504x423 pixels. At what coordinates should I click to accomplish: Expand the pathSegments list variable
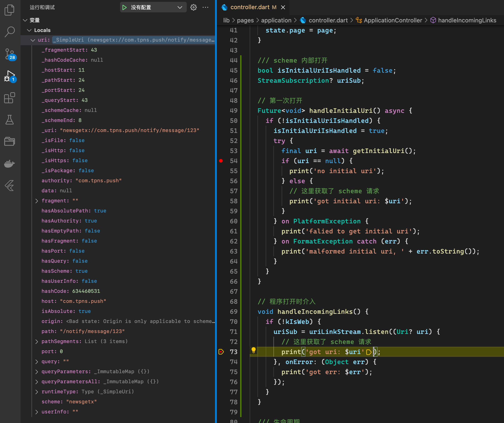(x=37, y=341)
